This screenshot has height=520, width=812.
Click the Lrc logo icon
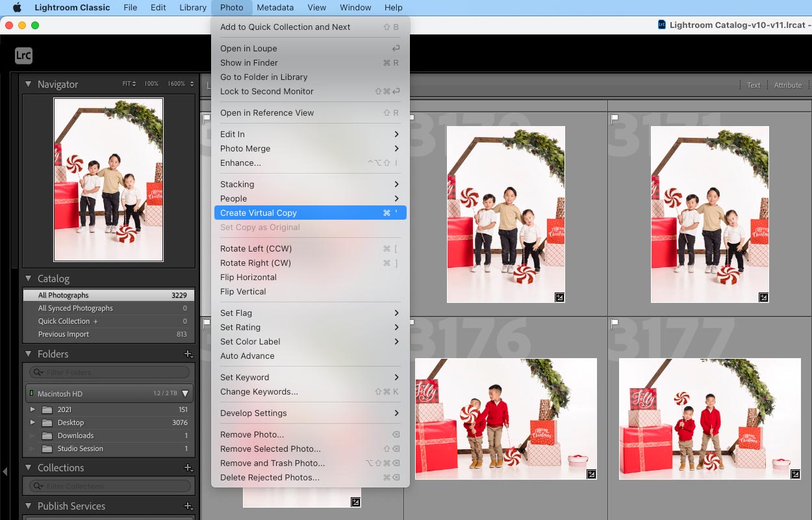pyautogui.click(x=23, y=56)
